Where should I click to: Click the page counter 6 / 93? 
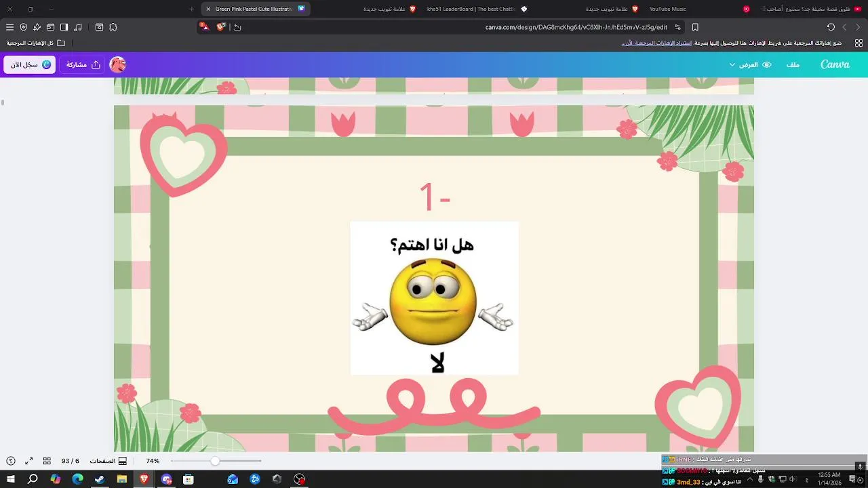(71, 461)
